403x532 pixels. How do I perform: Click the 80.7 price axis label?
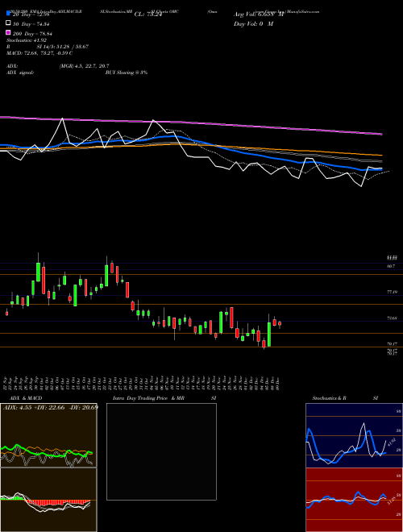coord(391,266)
